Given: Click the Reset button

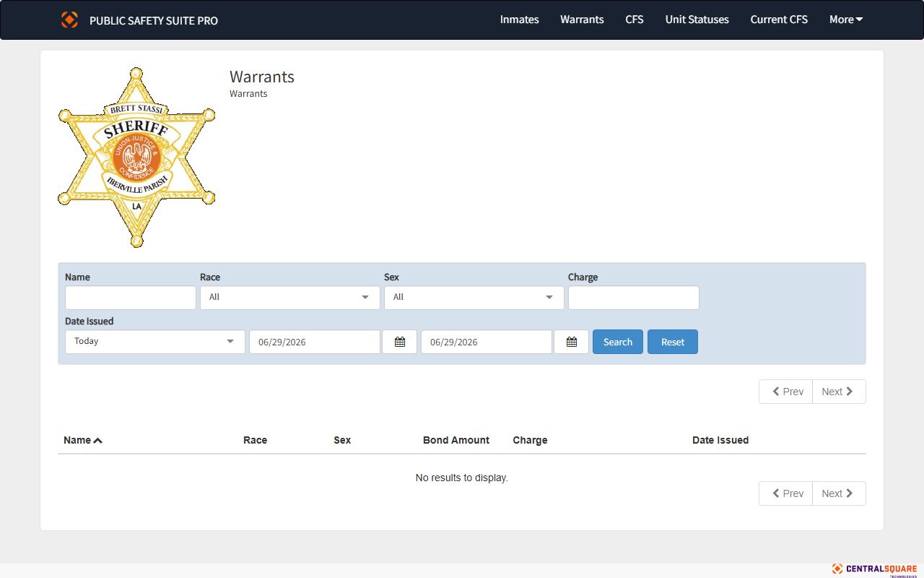Looking at the screenshot, I should coord(673,342).
